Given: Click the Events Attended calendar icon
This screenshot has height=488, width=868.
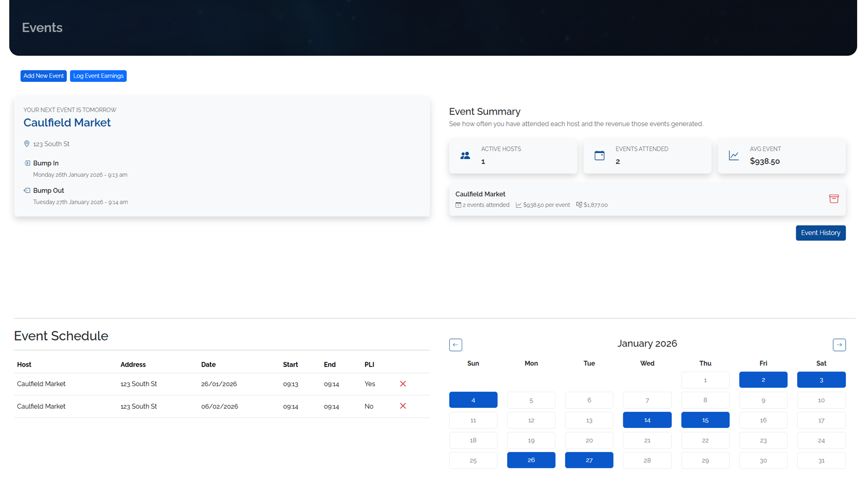Looking at the screenshot, I should click(599, 156).
